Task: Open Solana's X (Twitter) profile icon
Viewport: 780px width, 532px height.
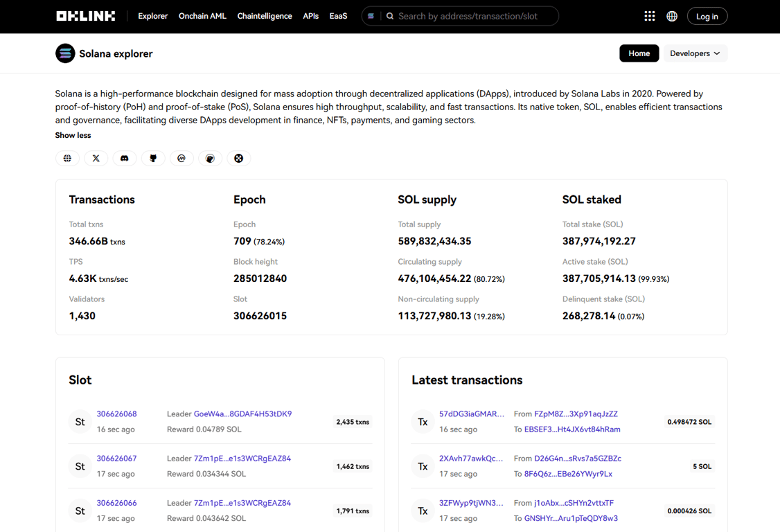Action: coord(96,158)
